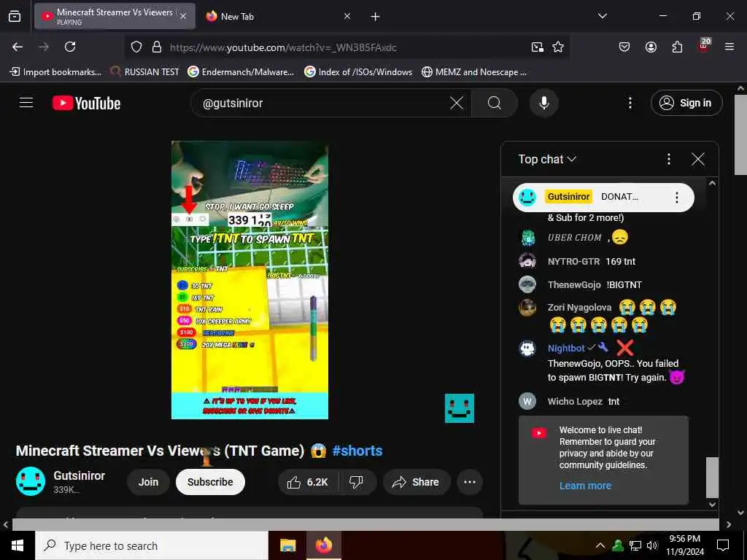Open Windows notification center icon

723,545
